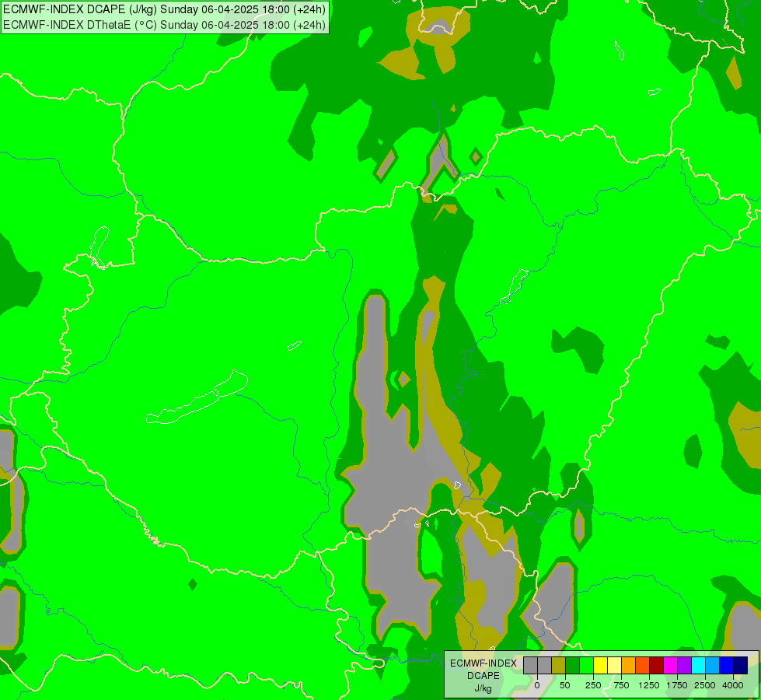
Task: Click the dark green legend swatch
Action: 573,666
